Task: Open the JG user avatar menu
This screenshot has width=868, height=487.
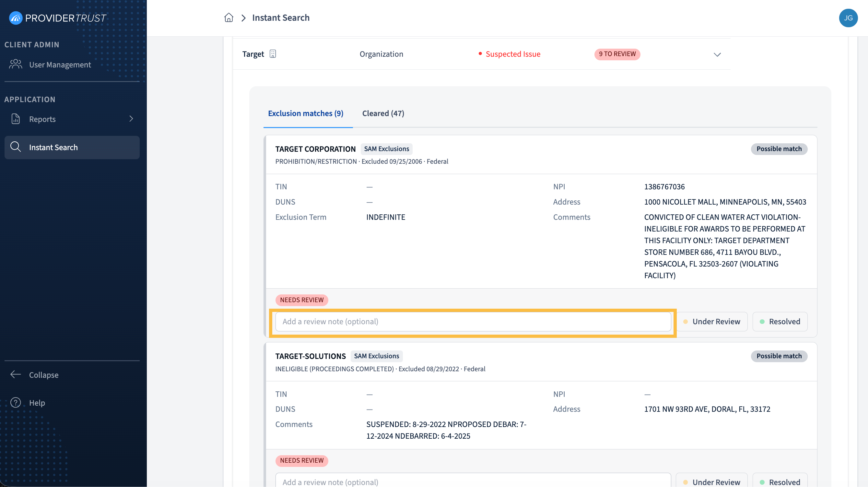Action: click(848, 18)
